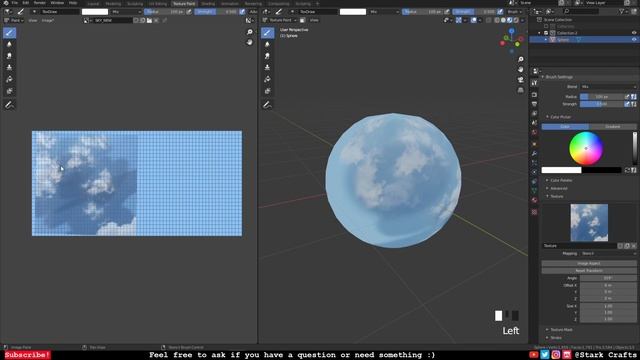The image size is (640, 360).
Task: Open the Edit menu
Action: [25, 3]
